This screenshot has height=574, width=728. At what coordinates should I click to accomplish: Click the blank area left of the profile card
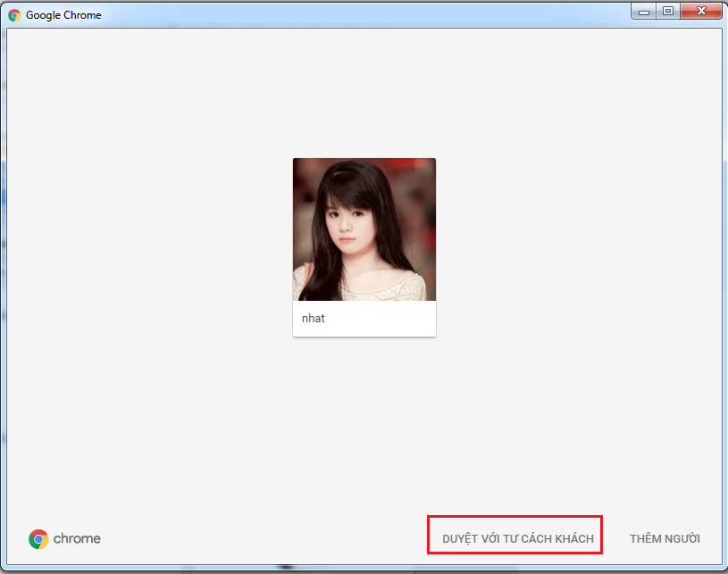click(x=152, y=250)
